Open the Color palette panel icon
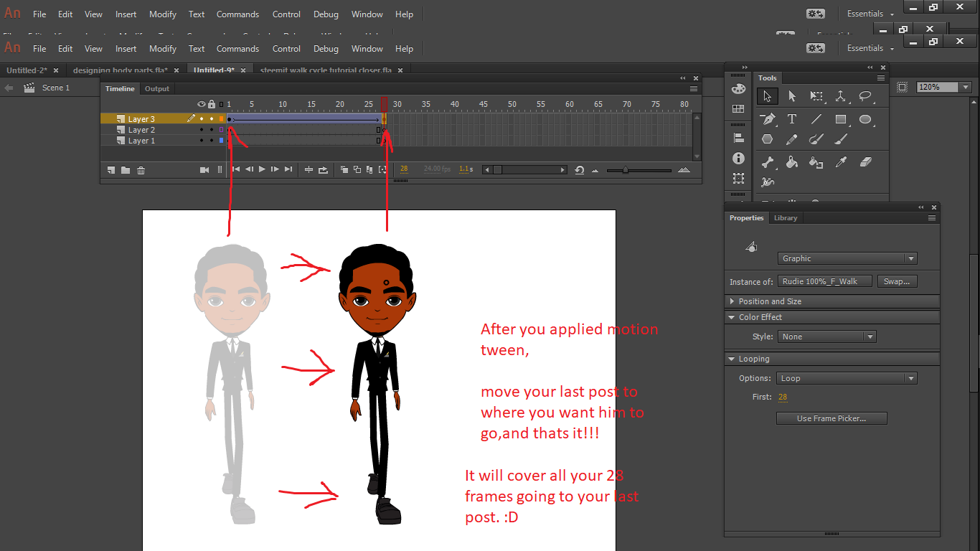This screenshot has width=980, height=551. 738,89
